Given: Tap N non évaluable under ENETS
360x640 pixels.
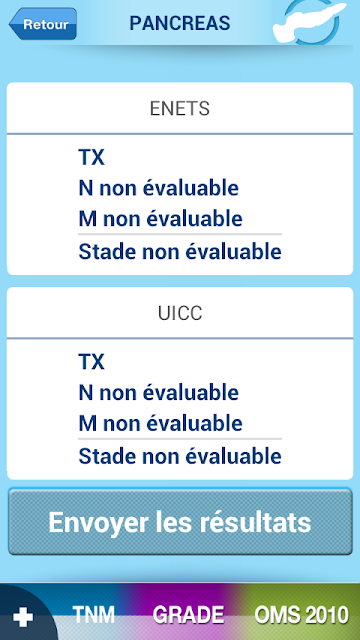Looking at the screenshot, I should [158, 188].
